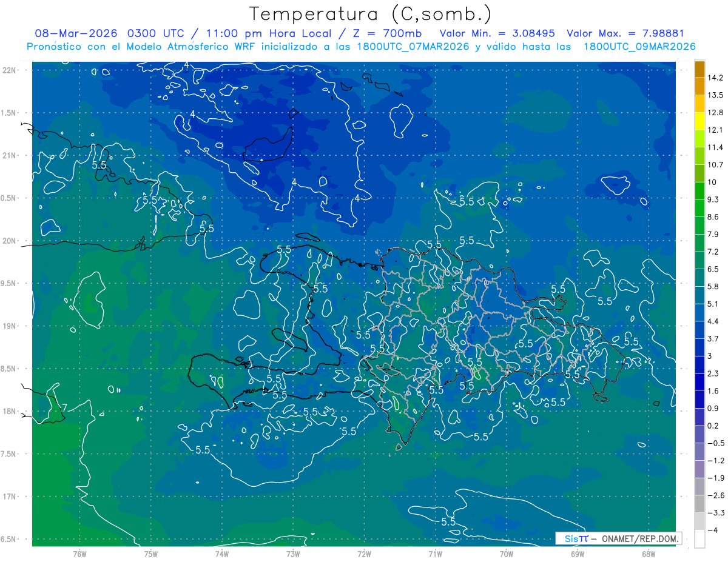Screen dimensions: 728x562
Task: Click legend value "-3.3"
Action: pos(716,513)
